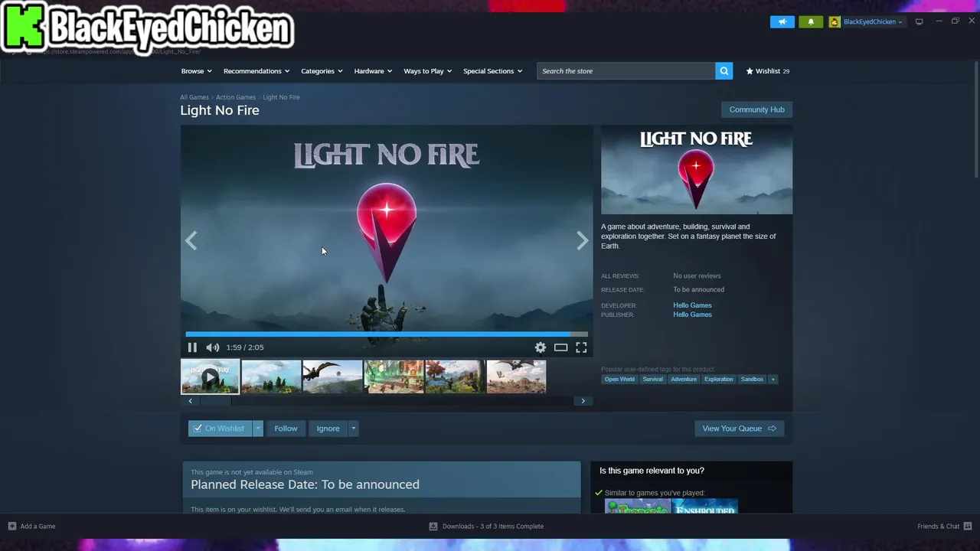
Task: Go to previous media with left arrow
Action: point(191,241)
